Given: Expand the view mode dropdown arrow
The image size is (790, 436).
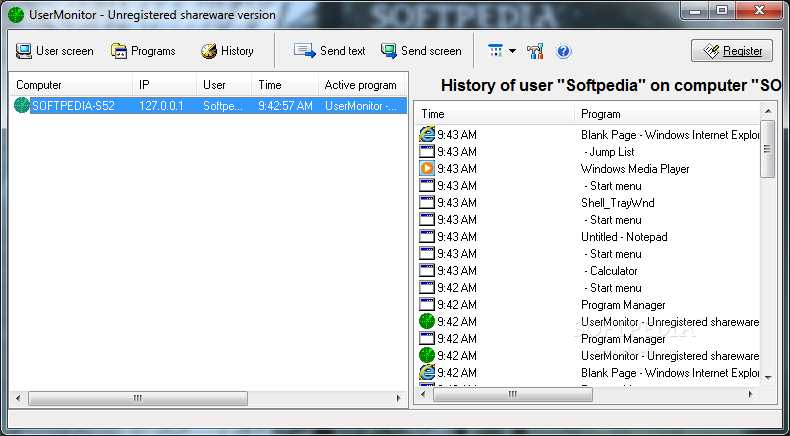Looking at the screenshot, I should click(512, 51).
